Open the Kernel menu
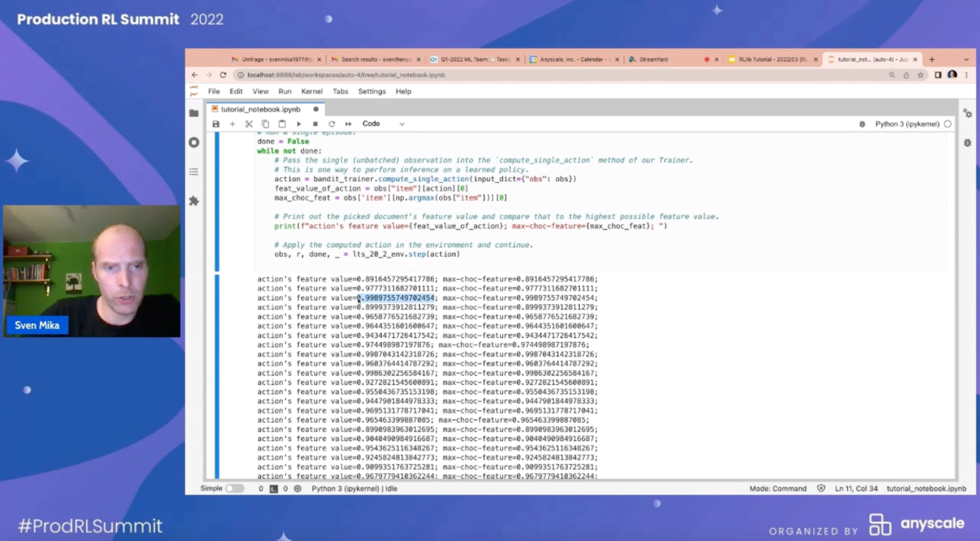The width and height of the screenshot is (980, 541). pyautogui.click(x=312, y=91)
